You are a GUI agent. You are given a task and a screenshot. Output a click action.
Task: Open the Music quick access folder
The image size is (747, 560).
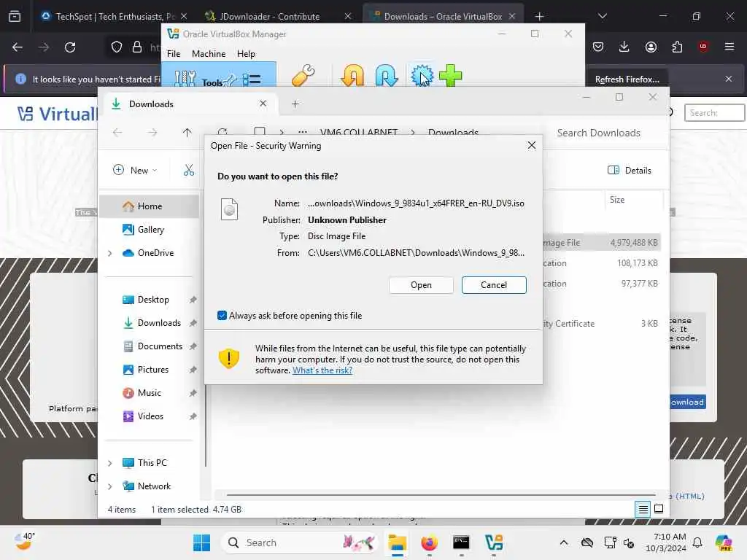click(149, 393)
